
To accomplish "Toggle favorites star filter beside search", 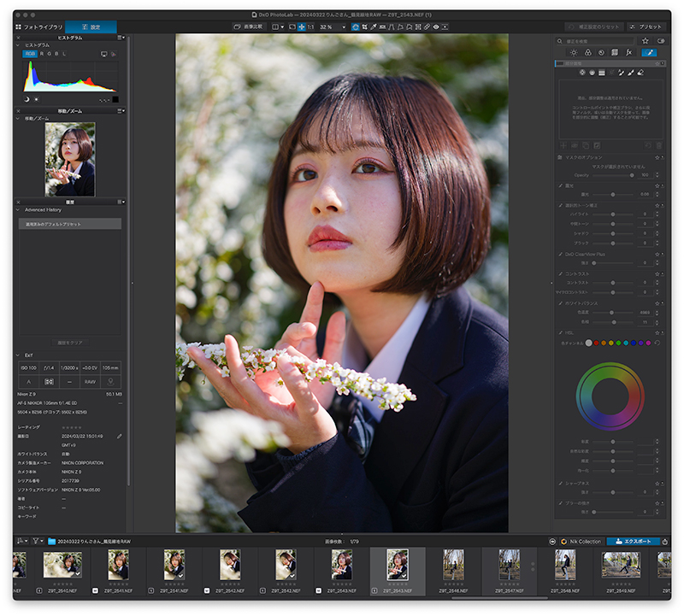I will (x=646, y=41).
